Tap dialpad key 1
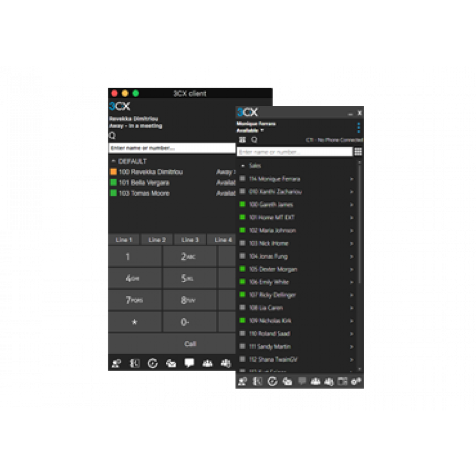 pyautogui.click(x=135, y=256)
